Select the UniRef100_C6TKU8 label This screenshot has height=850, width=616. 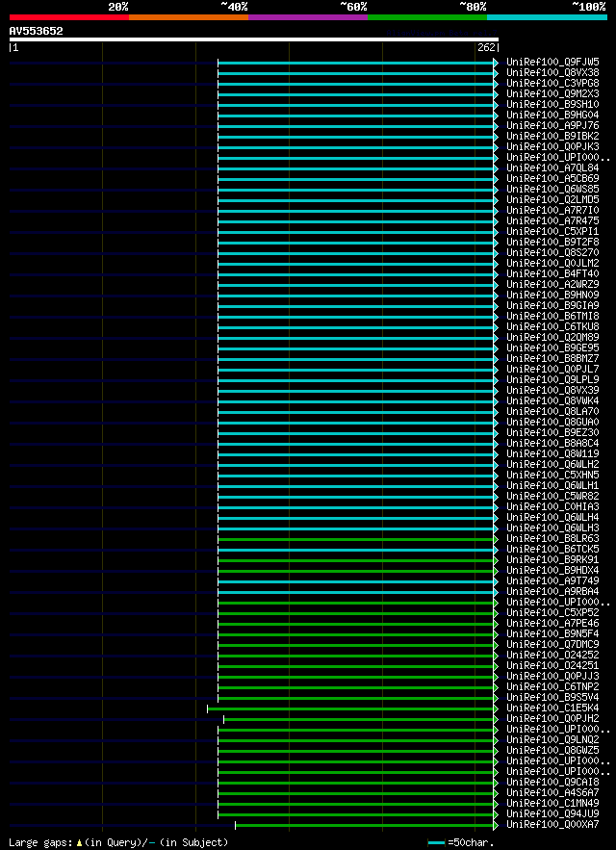pyautogui.click(x=552, y=326)
